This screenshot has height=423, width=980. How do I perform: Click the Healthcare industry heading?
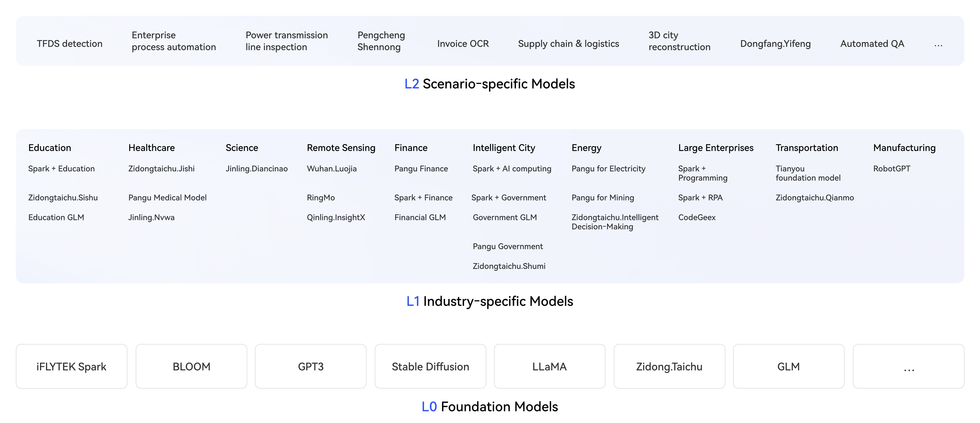click(x=151, y=148)
